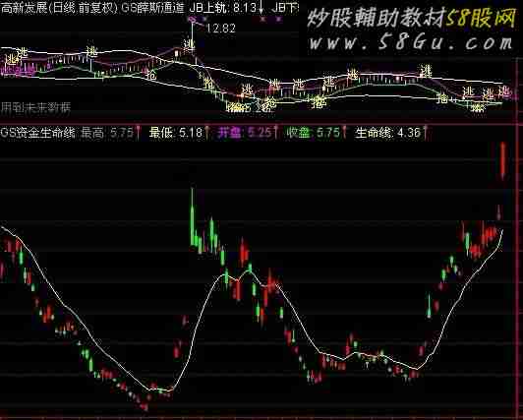Click the up arrow after 开盘 5.25
This screenshot has height=420, width=523.
click(x=276, y=133)
